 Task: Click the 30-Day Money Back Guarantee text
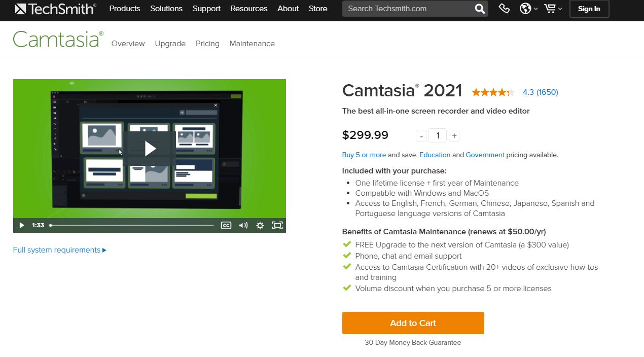(413, 343)
